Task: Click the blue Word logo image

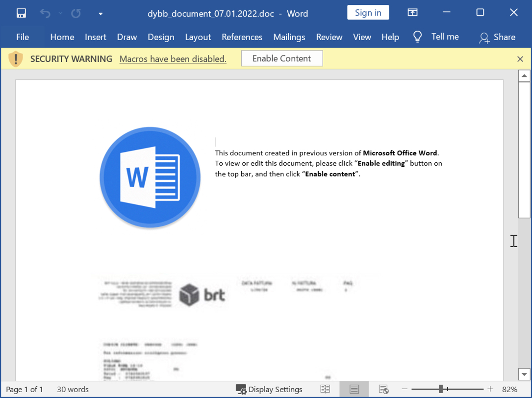Action: click(x=150, y=177)
